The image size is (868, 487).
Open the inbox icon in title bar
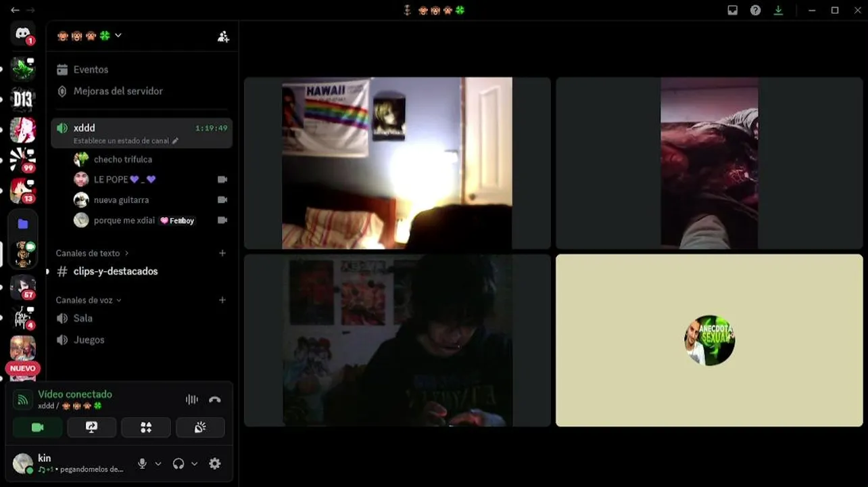pyautogui.click(x=732, y=10)
